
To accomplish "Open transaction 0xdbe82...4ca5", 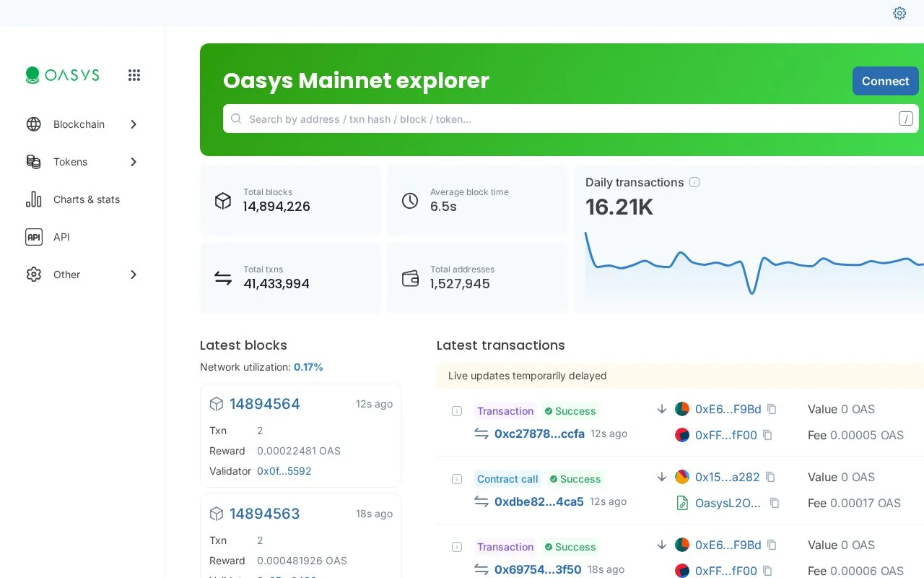I will [x=539, y=501].
